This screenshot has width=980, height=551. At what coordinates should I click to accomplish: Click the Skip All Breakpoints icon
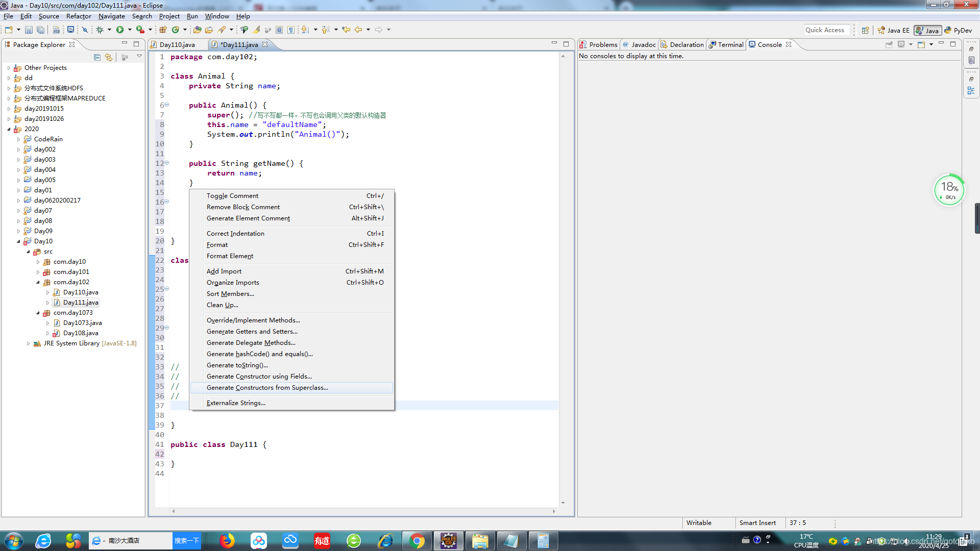pyautogui.click(x=85, y=30)
